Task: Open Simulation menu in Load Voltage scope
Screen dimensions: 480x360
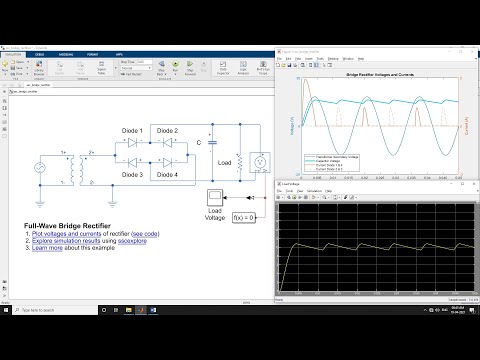Action: [x=314, y=191]
